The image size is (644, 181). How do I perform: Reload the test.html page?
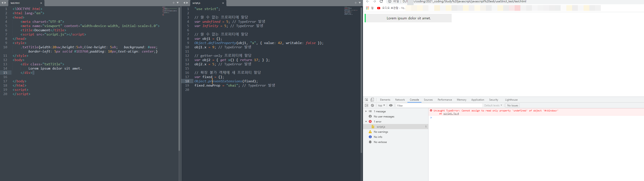[x=381, y=1]
